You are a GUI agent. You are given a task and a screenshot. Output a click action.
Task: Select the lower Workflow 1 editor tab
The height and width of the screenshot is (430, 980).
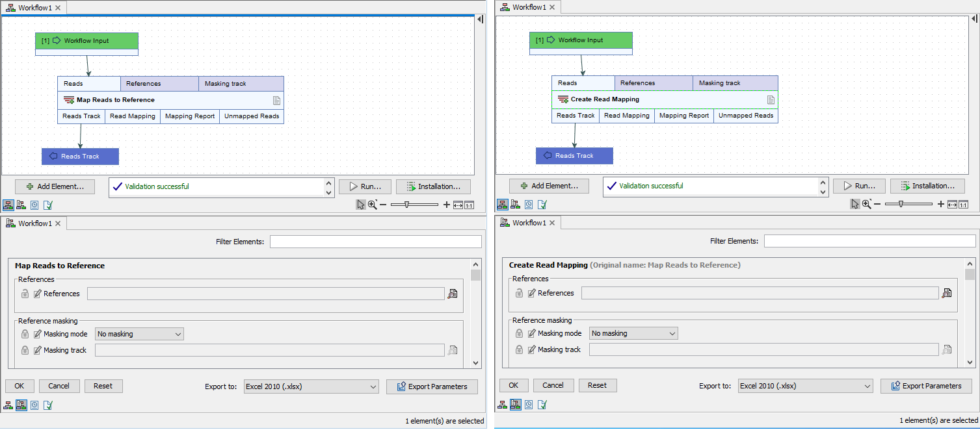[30, 223]
